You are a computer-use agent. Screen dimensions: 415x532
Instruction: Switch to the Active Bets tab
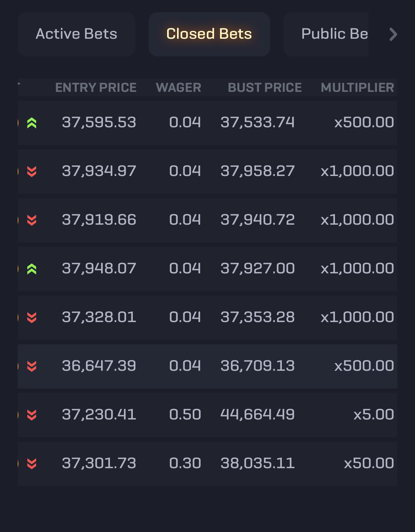76,34
